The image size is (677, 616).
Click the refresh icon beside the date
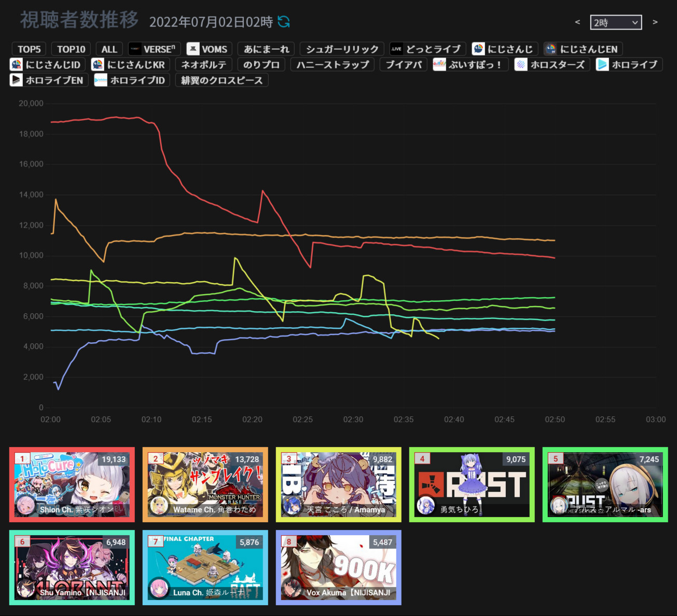[284, 22]
